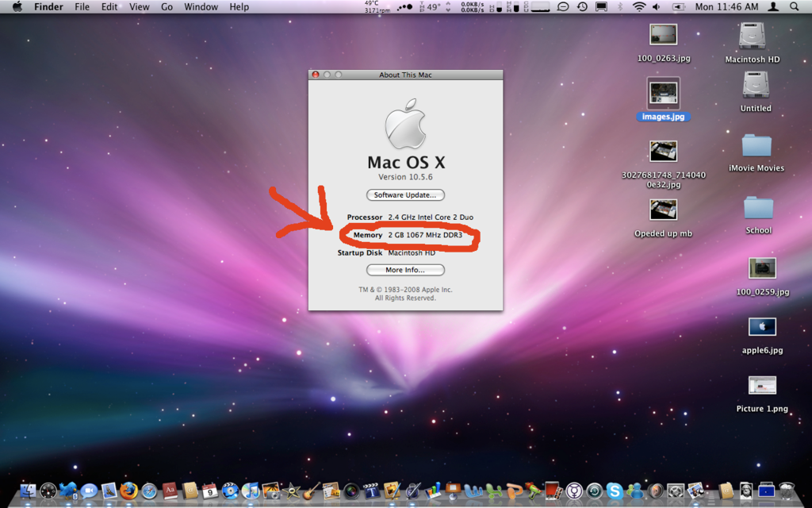Open Microsoft Word in the Dock
Screen dimensions: 812x508
tap(473, 491)
